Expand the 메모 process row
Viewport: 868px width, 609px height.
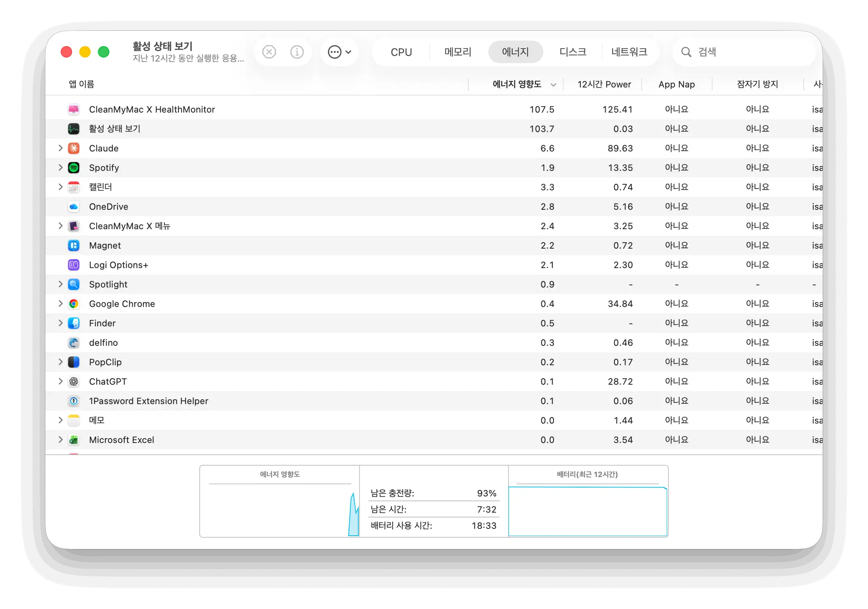pyautogui.click(x=60, y=420)
